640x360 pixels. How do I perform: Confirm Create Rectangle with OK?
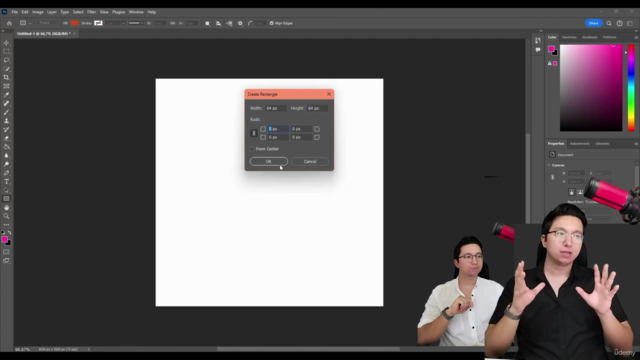[269, 162]
